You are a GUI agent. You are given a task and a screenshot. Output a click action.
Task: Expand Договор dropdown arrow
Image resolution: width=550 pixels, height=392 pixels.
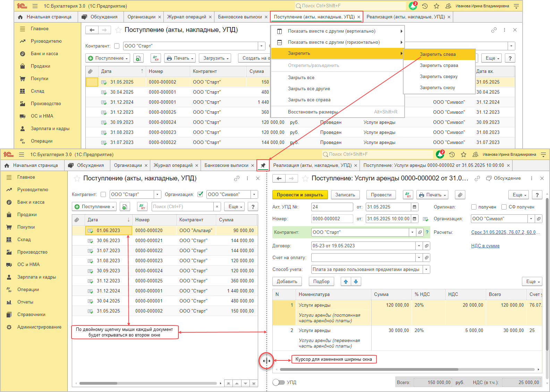[x=419, y=246]
